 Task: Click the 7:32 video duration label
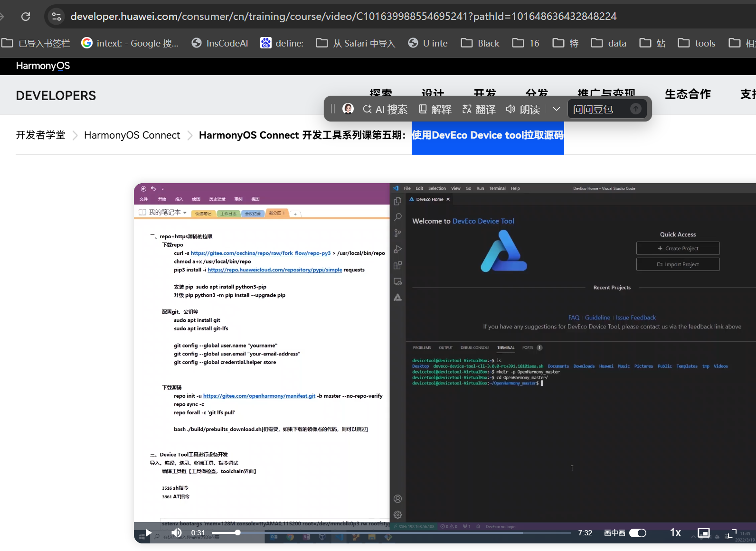(x=585, y=533)
